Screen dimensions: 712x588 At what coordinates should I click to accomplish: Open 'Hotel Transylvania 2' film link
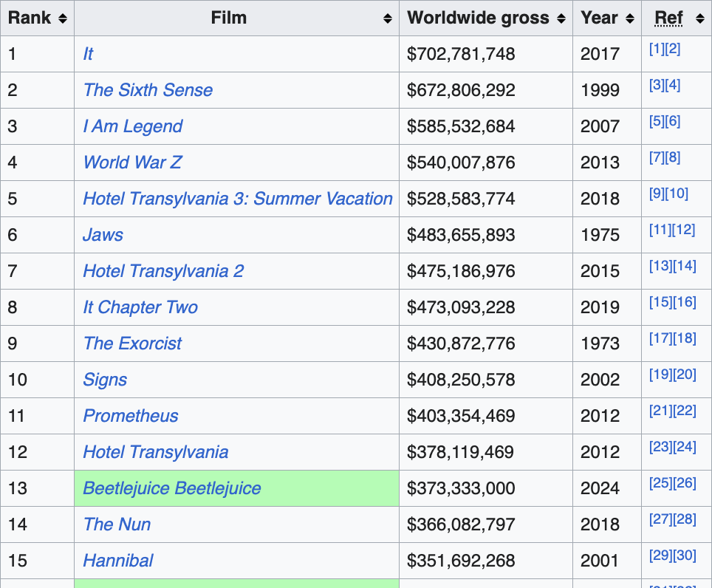(163, 271)
